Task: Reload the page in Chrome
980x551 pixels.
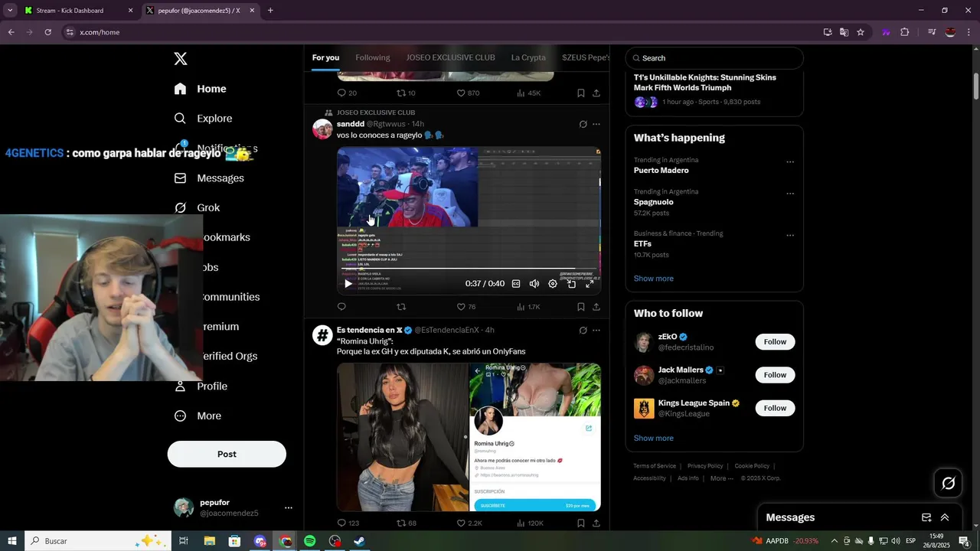Action: click(x=47, y=32)
